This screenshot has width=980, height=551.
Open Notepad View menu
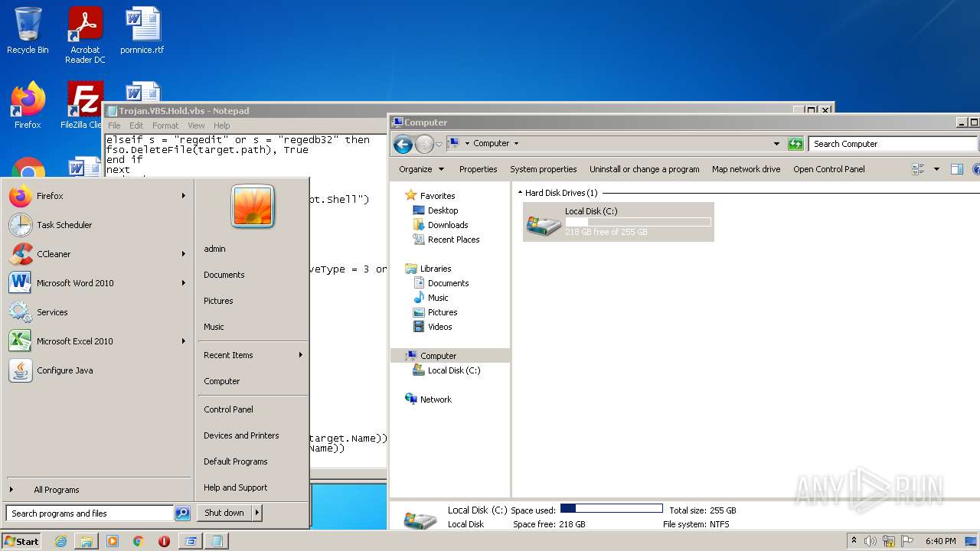[x=196, y=126]
